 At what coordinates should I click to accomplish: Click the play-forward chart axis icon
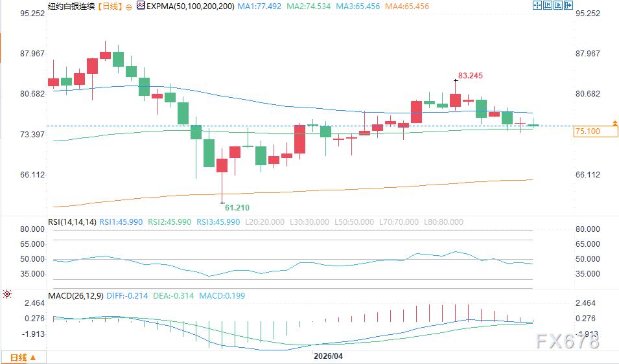click(x=559, y=6)
